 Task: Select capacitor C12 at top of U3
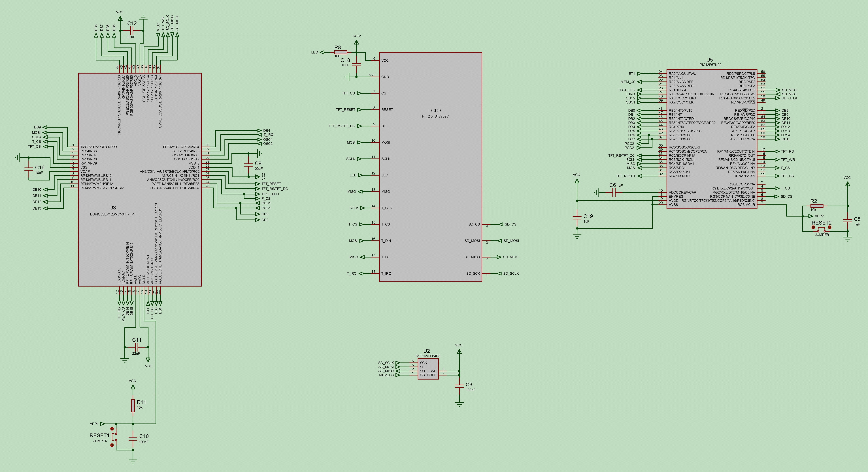click(x=131, y=31)
